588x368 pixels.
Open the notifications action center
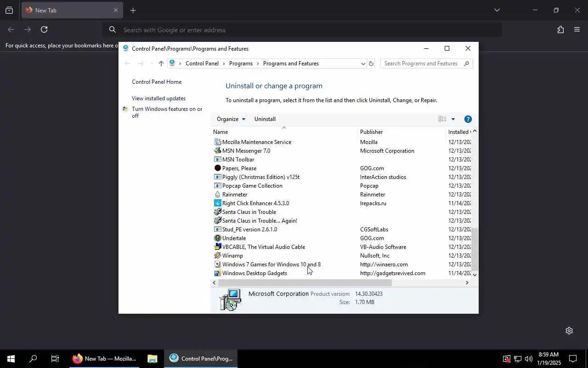coord(573,359)
